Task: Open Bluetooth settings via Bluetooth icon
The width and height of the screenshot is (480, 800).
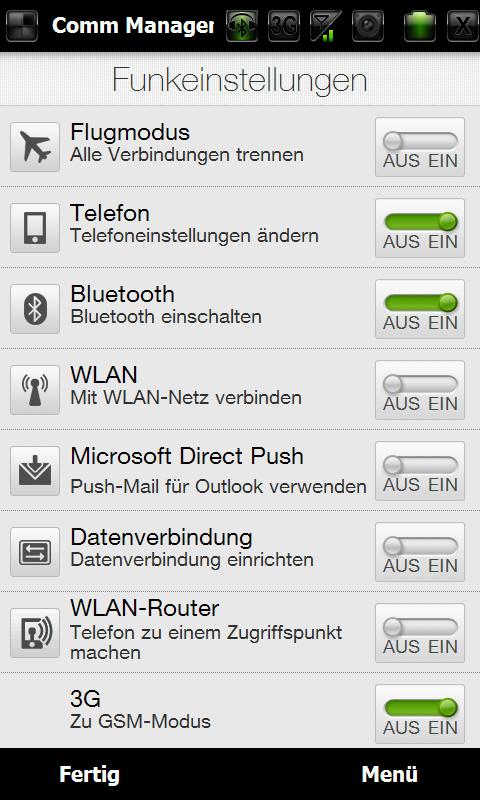Action: click(35, 309)
